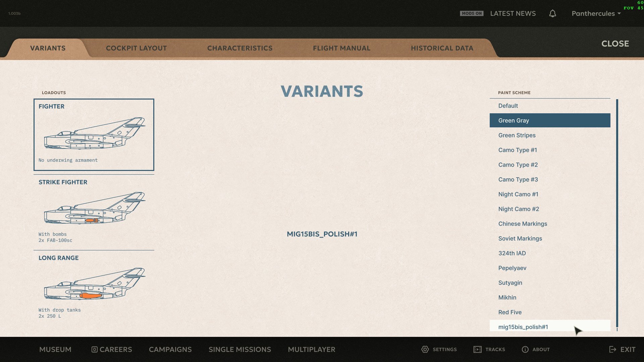
Task: Click the Tracks film icon
Action: (x=477, y=349)
